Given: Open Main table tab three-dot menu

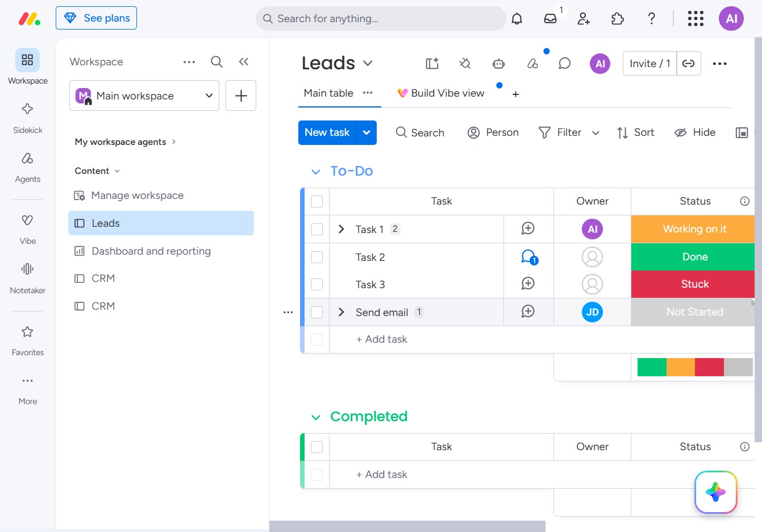Looking at the screenshot, I should 368,93.
